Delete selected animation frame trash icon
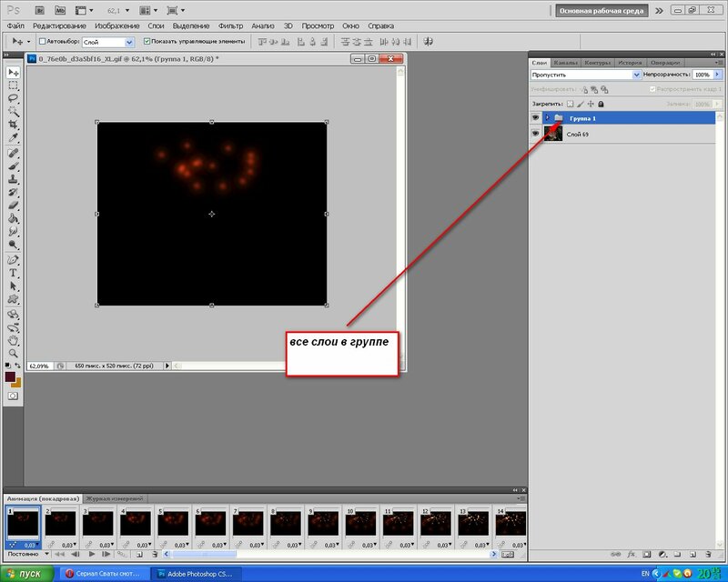728x582 pixels. [155, 554]
